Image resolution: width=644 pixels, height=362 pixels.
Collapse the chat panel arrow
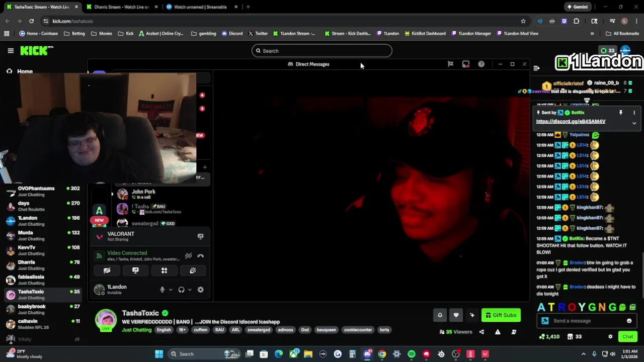click(536, 68)
